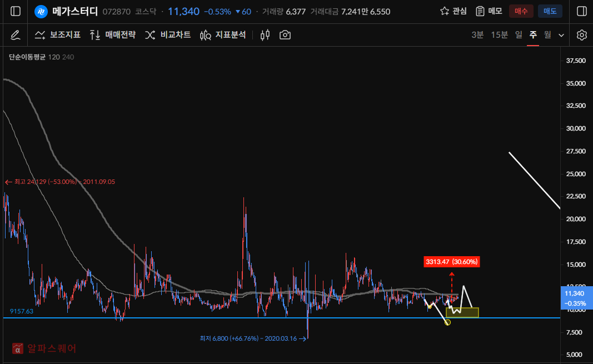
Task: Open 지표분석 indicator analysis
Action: [x=223, y=35]
